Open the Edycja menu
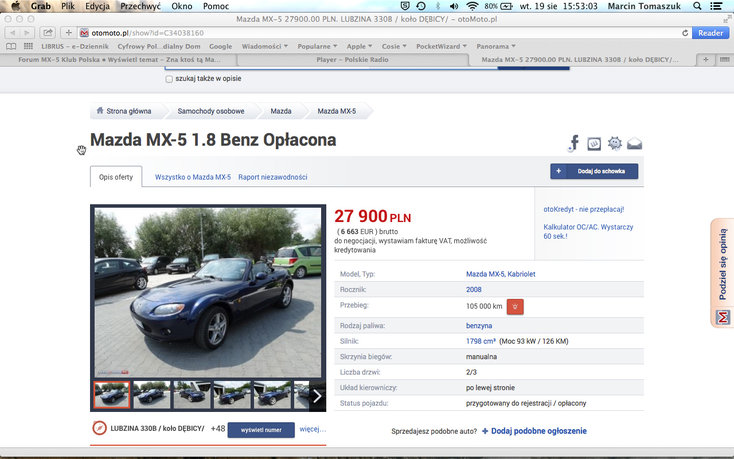The image size is (734, 459). [97, 6]
